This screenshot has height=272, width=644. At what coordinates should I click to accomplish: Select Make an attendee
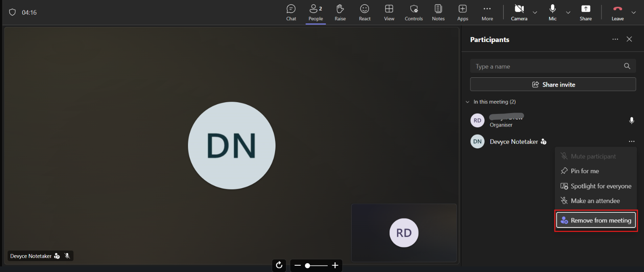[x=596, y=201]
